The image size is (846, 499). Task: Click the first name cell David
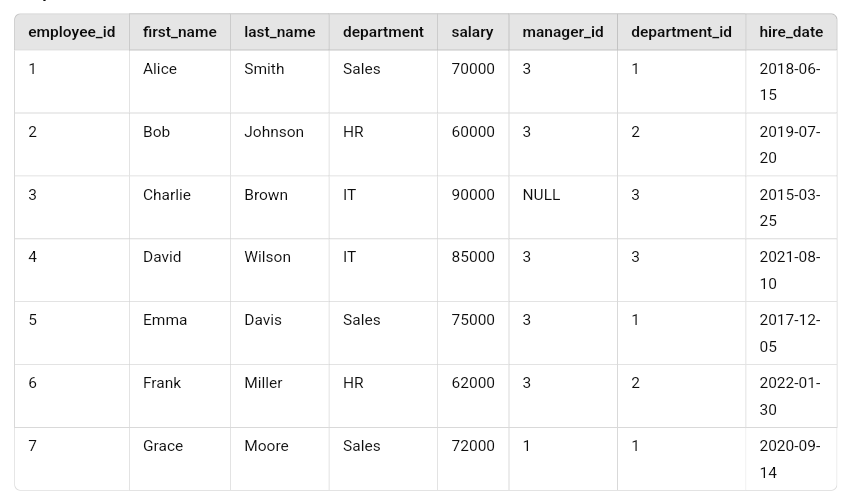tap(162, 257)
